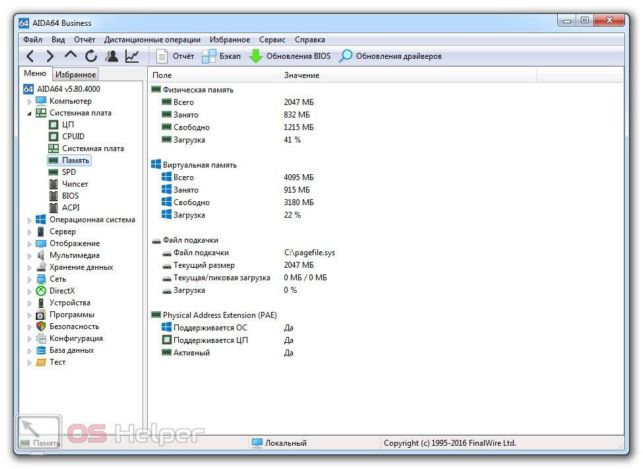Click the Сервер icon in tree

(x=41, y=232)
